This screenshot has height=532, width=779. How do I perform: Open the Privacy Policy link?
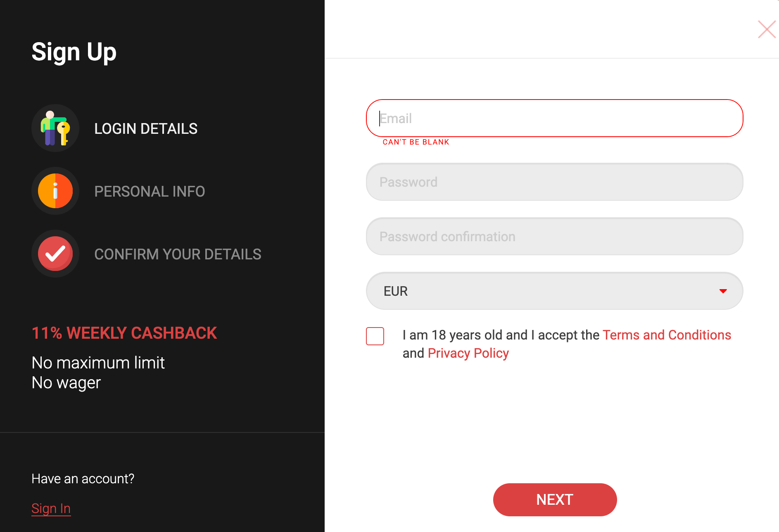pos(468,353)
